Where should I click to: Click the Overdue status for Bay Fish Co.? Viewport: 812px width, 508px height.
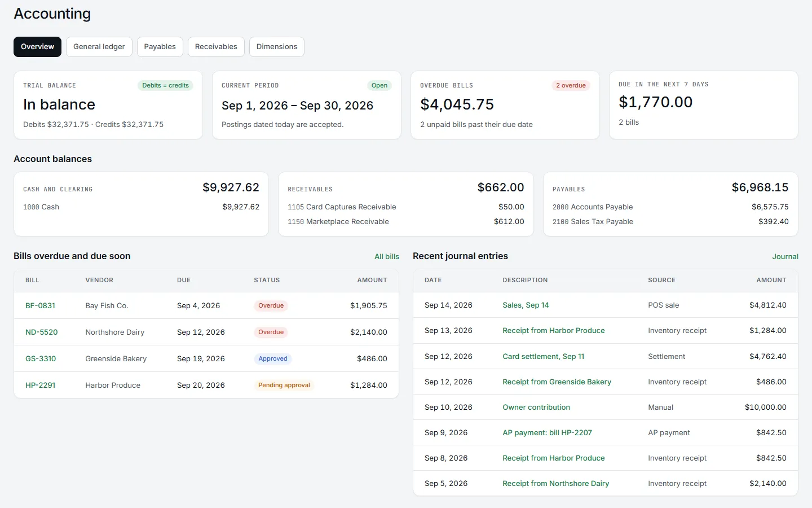pos(271,305)
